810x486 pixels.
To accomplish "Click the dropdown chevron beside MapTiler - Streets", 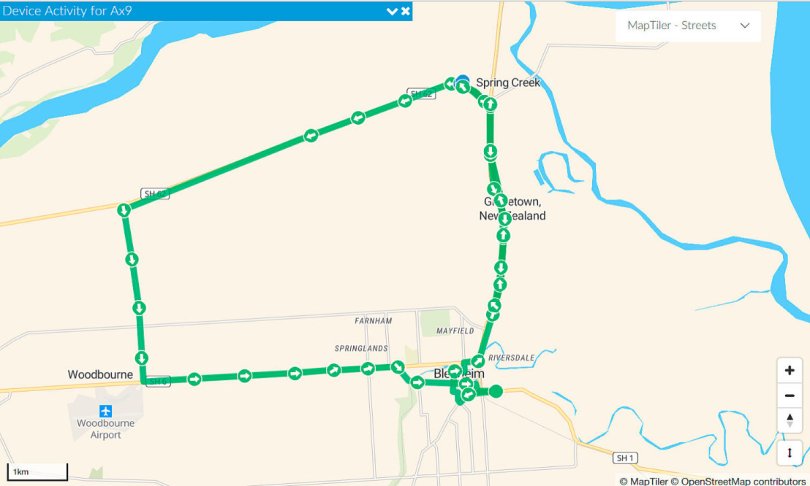I will [744, 25].
